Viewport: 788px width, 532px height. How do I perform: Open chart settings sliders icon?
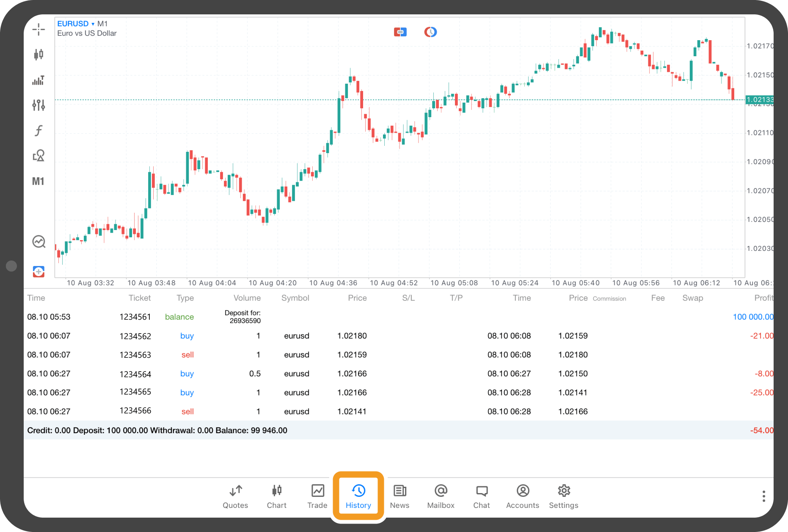(x=39, y=105)
